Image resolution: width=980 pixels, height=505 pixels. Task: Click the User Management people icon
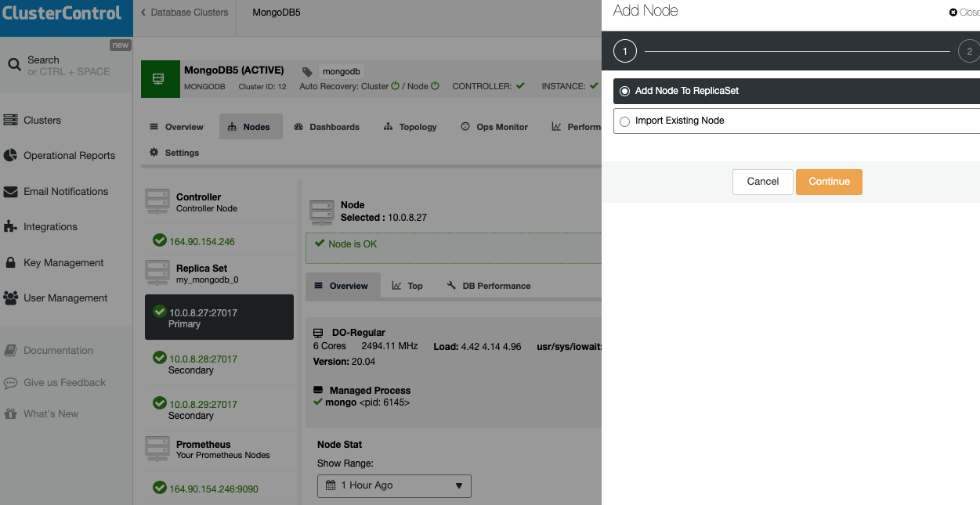(10, 298)
